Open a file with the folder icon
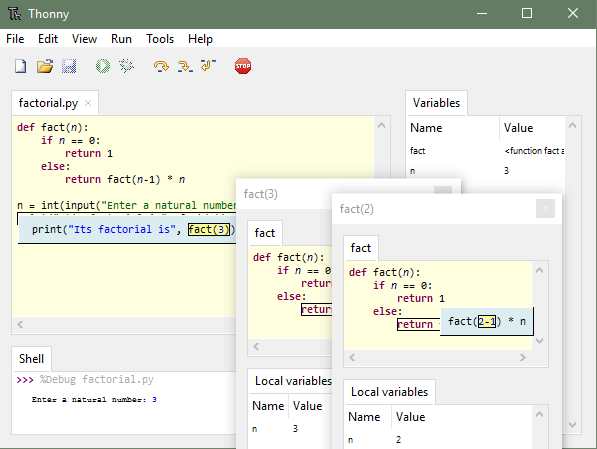 point(45,66)
